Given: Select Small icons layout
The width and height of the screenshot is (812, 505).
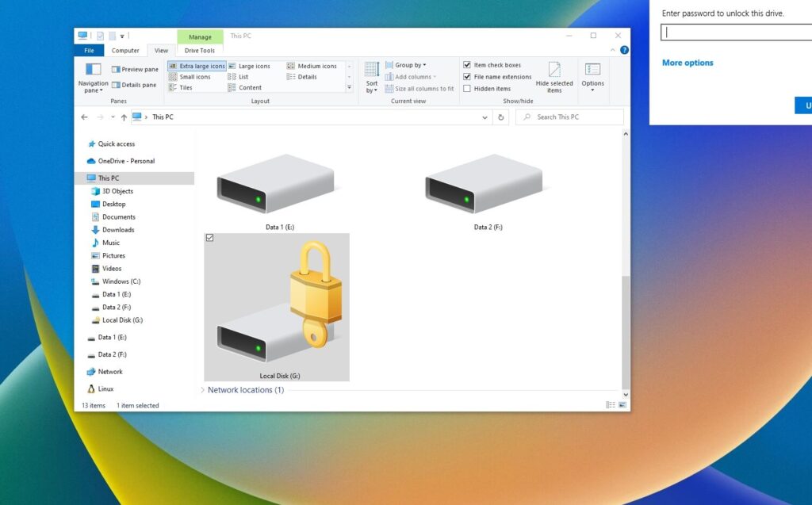Looking at the screenshot, I should pyautogui.click(x=190, y=77).
